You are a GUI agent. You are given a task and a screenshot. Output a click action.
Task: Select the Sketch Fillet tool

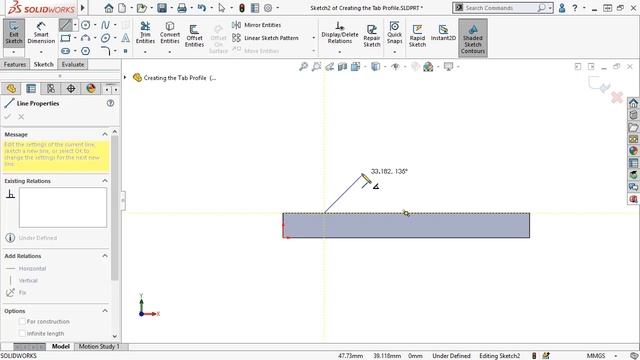pos(105,51)
